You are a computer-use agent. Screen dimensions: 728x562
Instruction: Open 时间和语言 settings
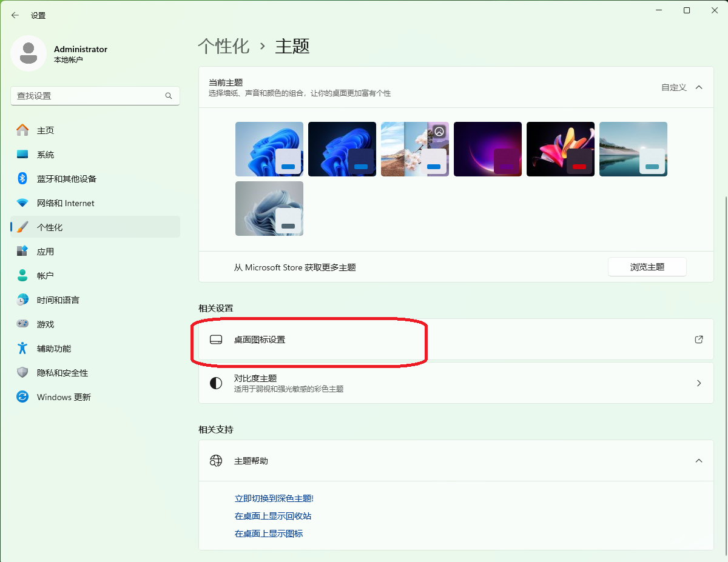pyautogui.click(x=95, y=300)
